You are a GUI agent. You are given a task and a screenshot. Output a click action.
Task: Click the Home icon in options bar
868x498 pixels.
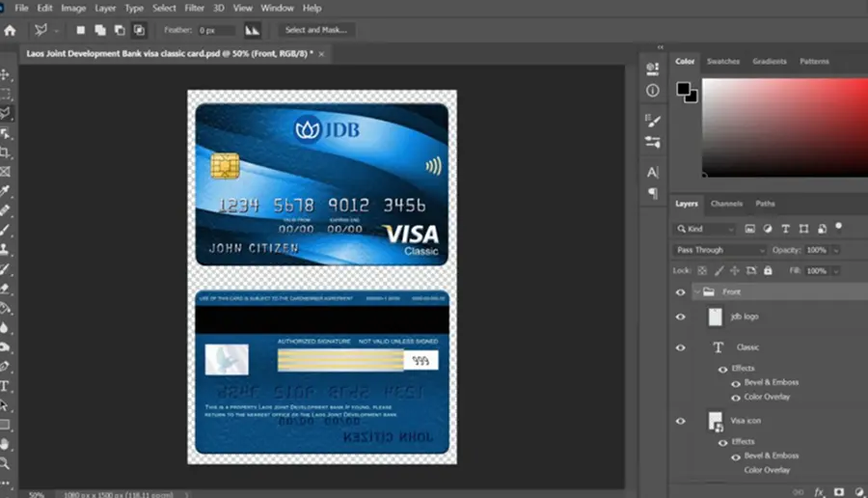click(10, 31)
